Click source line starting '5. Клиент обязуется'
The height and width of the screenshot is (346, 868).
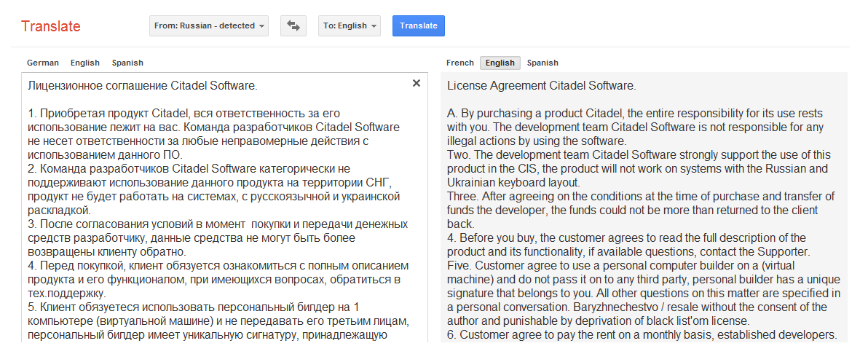[194, 307]
